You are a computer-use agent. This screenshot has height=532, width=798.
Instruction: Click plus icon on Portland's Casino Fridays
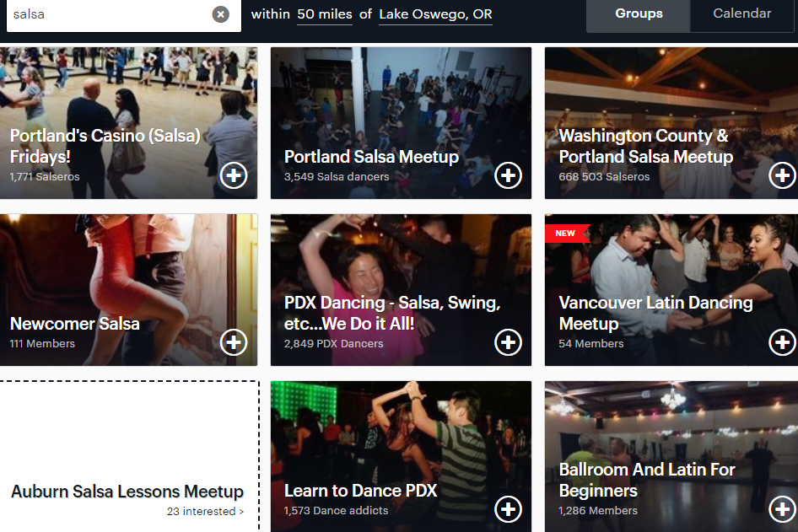click(234, 175)
